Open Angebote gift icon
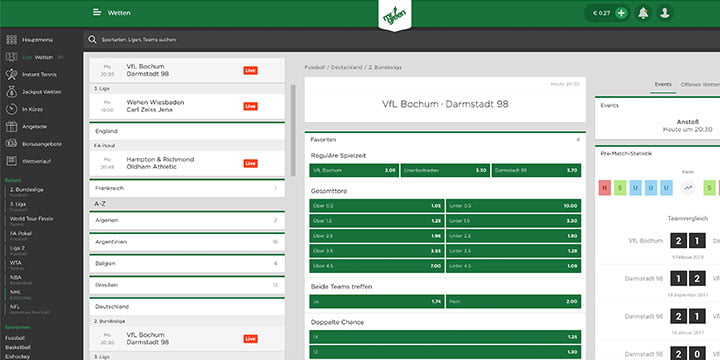This screenshot has height=360, width=720. pyautogui.click(x=11, y=126)
